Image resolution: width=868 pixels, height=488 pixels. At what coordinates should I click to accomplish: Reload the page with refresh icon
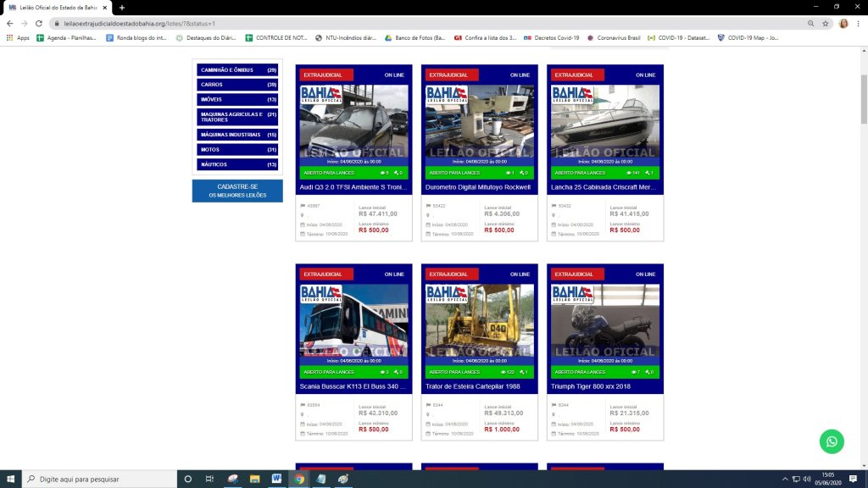[x=39, y=24]
